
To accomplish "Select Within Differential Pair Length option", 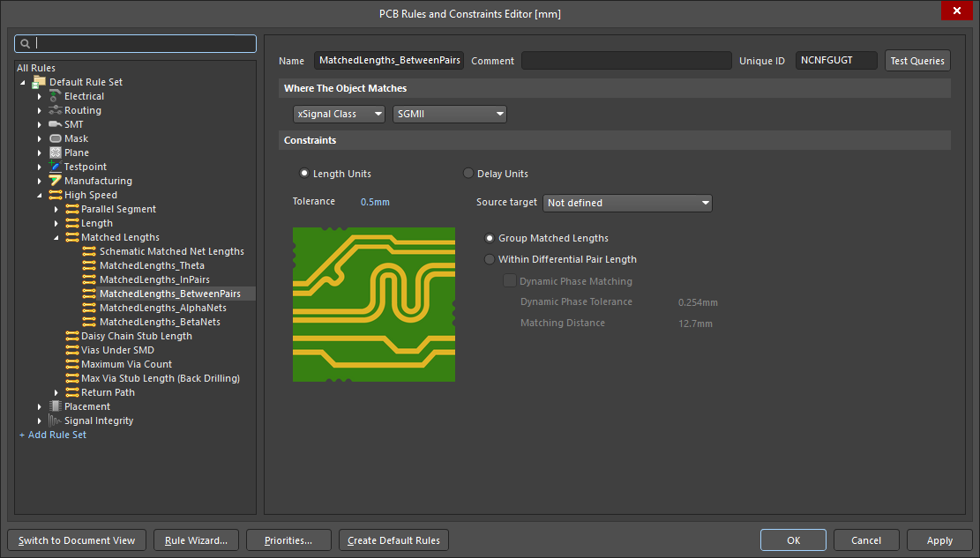I will [490, 259].
